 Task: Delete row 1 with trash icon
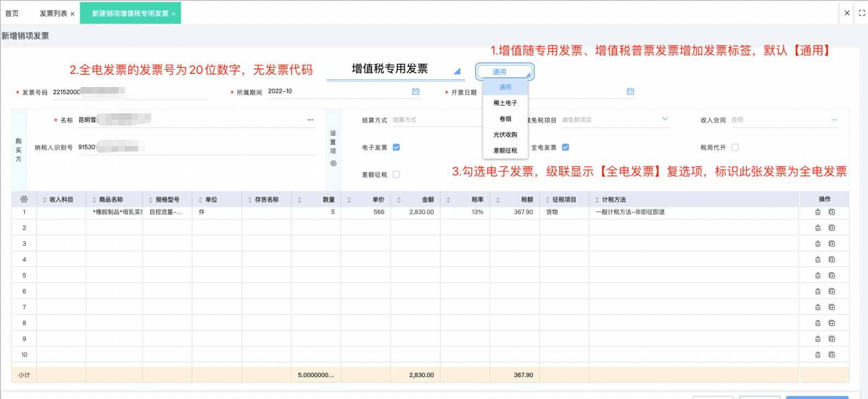click(818, 212)
